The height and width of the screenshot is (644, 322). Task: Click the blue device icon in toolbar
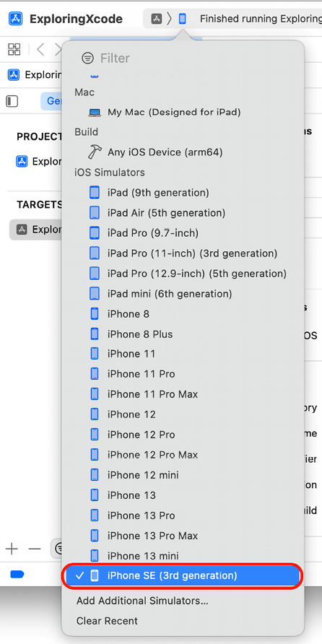pyautogui.click(x=183, y=19)
